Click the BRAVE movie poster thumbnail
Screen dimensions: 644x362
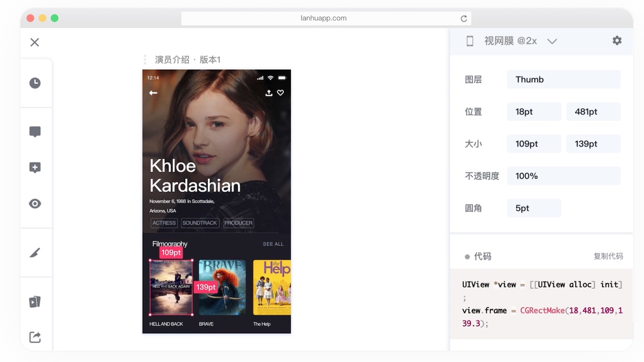point(222,287)
